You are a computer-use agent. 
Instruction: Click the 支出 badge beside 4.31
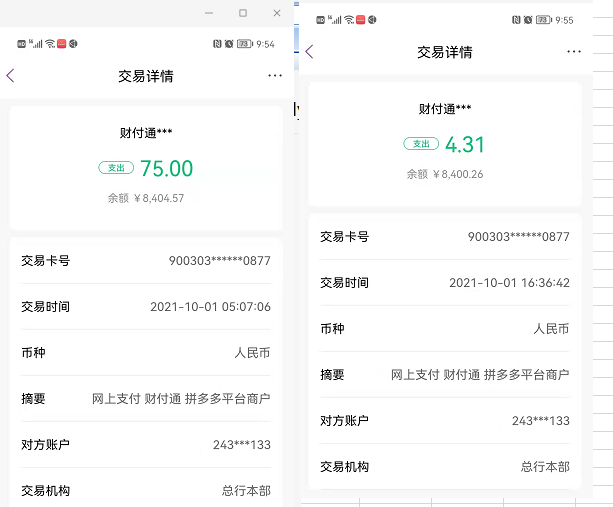click(421, 144)
